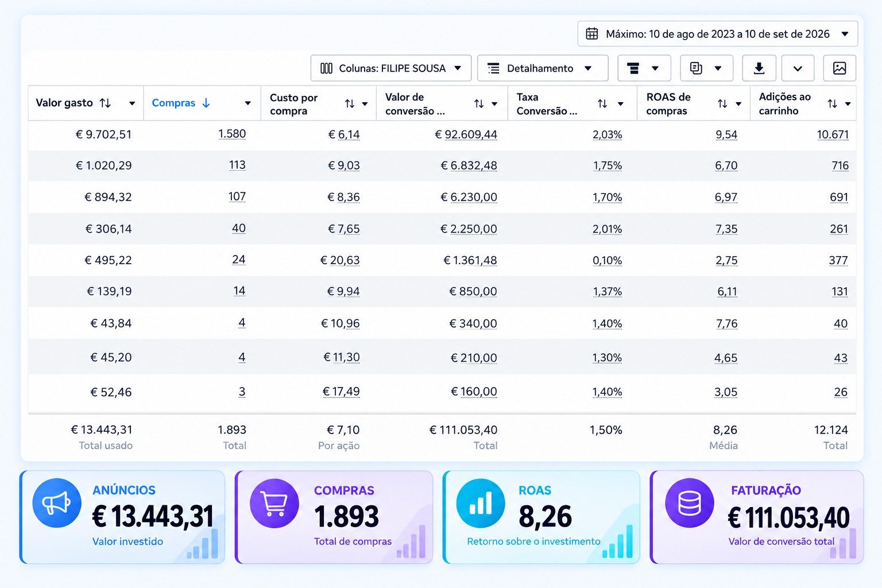Click the ROAS bar chart icon
Screen dimensions: 882x588
pos(481,503)
